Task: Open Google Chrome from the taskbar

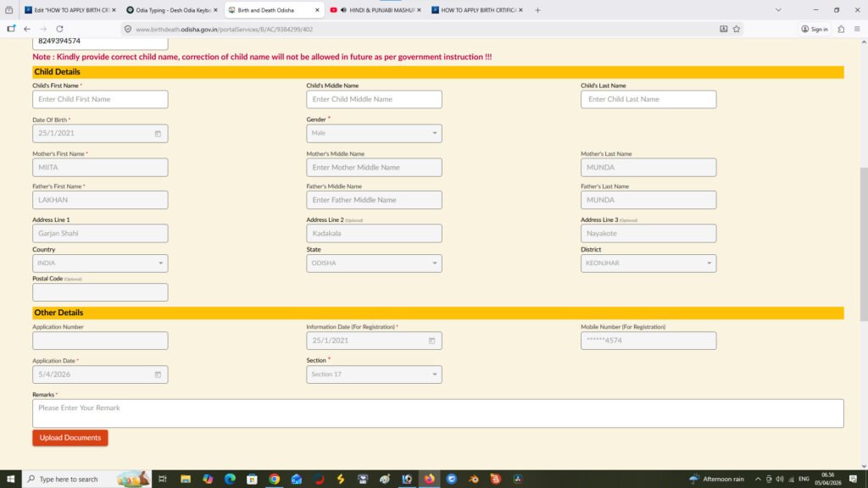Action: (274, 479)
